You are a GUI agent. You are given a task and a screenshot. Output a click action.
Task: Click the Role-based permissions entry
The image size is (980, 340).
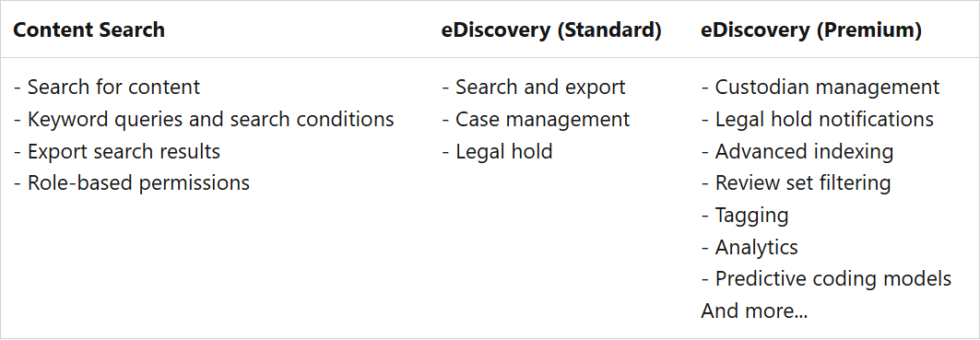click(131, 183)
